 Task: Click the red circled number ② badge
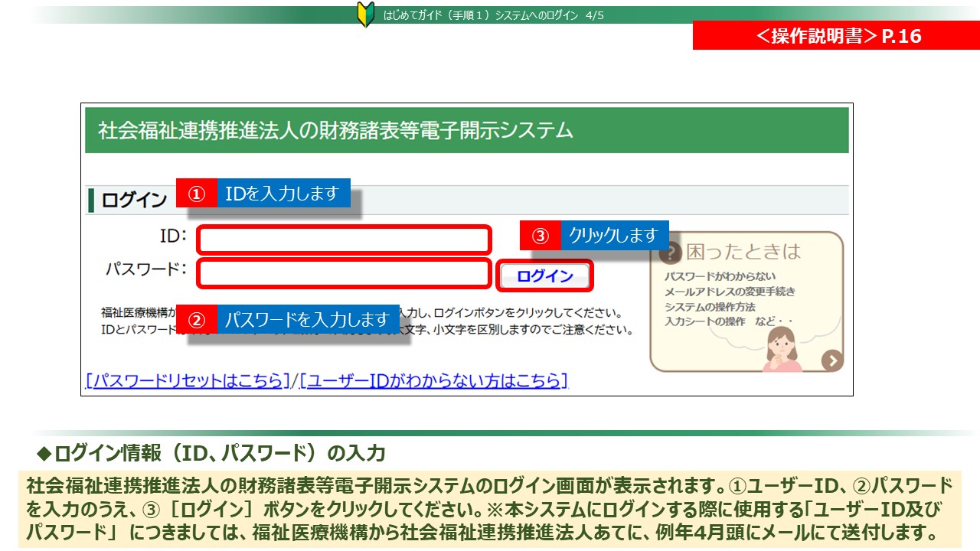(x=197, y=320)
